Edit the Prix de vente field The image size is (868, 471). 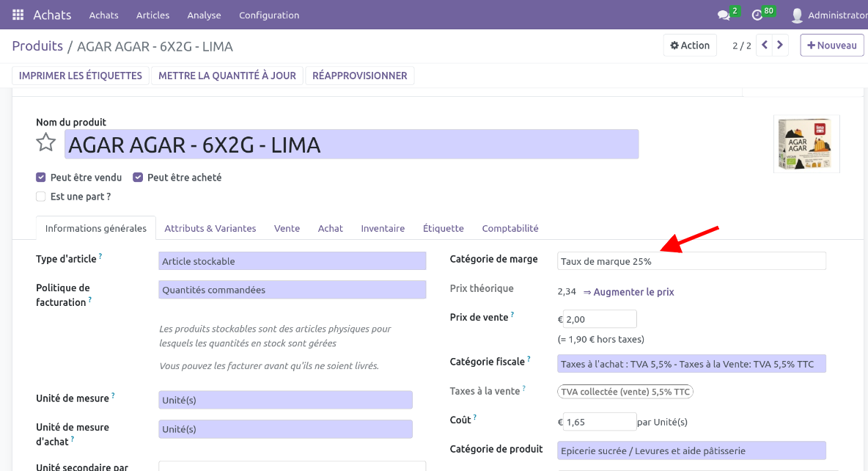[x=600, y=318]
